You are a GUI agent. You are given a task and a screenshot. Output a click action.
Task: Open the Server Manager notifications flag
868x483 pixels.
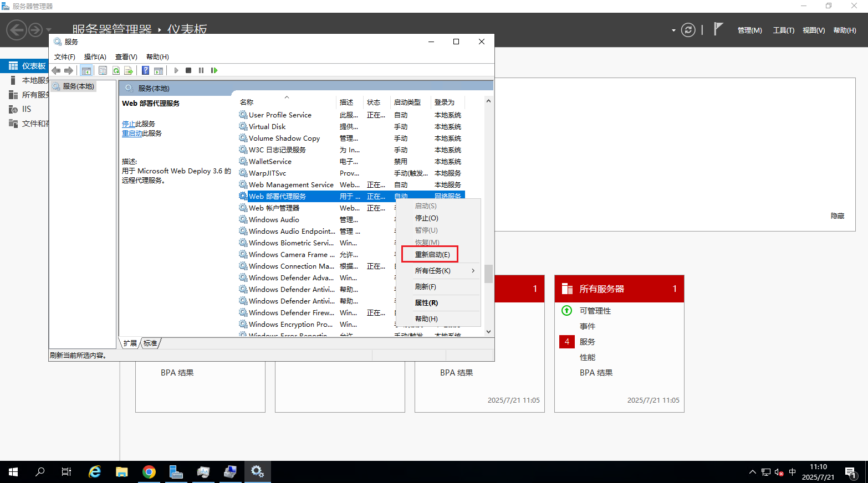[x=718, y=29]
